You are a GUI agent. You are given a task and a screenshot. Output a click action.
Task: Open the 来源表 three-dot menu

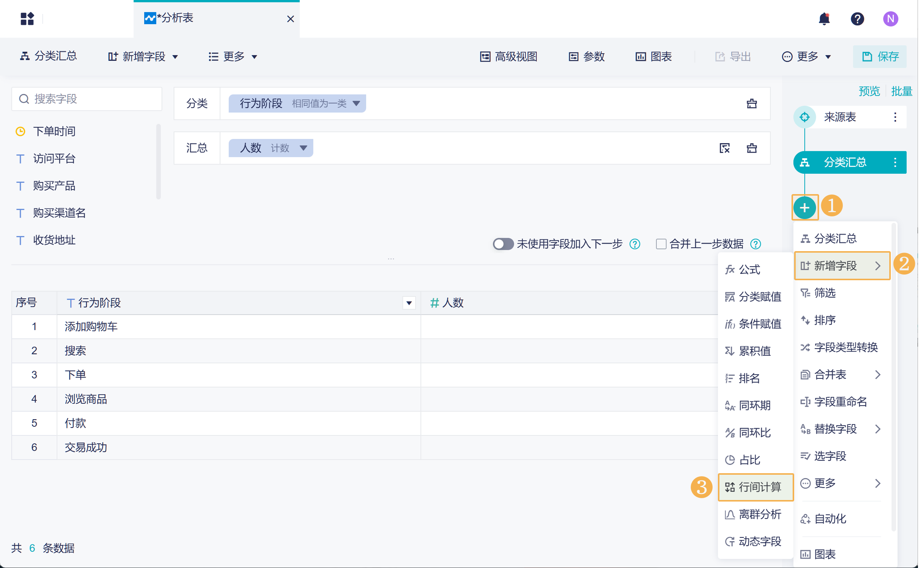click(x=895, y=117)
